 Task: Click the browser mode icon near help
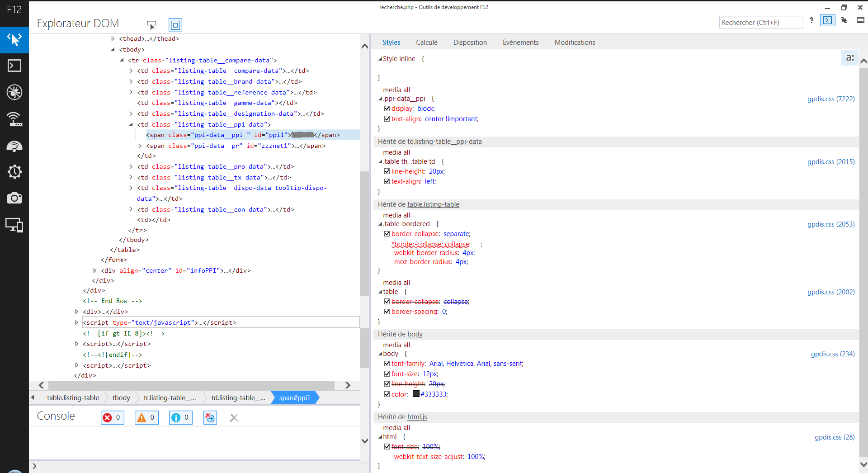844,20
